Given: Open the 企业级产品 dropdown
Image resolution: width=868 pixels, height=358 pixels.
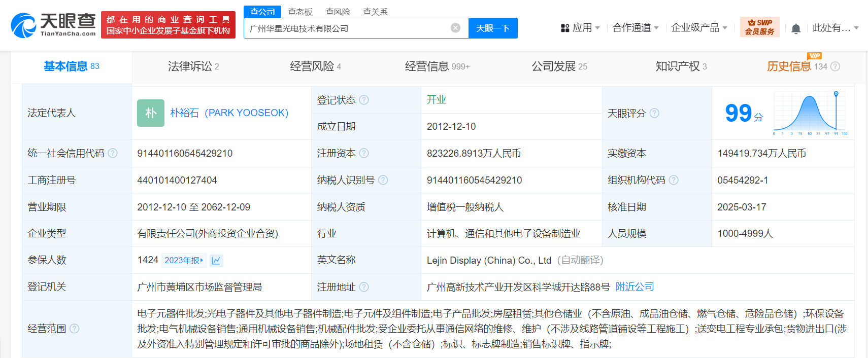Looking at the screenshot, I should [699, 28].
